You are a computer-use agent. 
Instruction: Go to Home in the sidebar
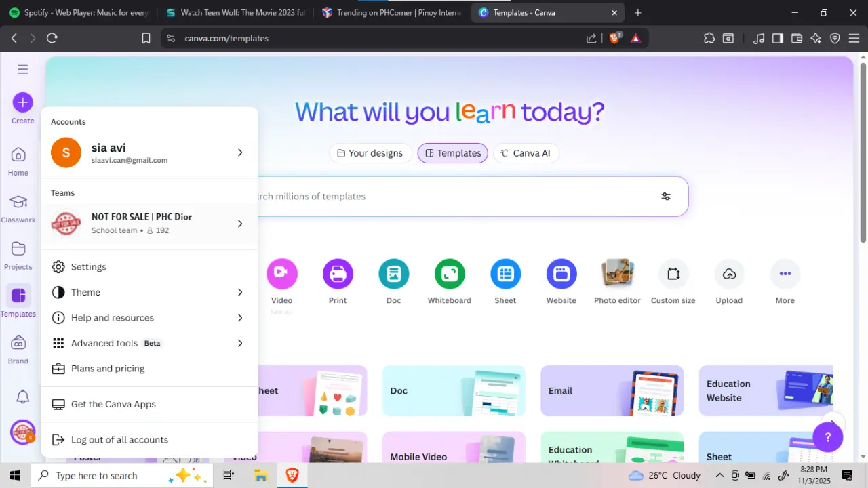pyautogui.click(x=18, y=161)
